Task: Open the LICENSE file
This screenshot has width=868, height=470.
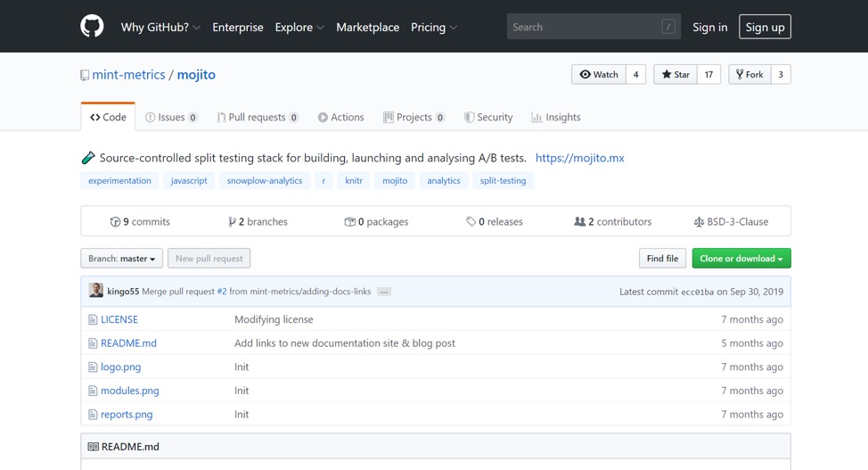Action: coord(119,320)
